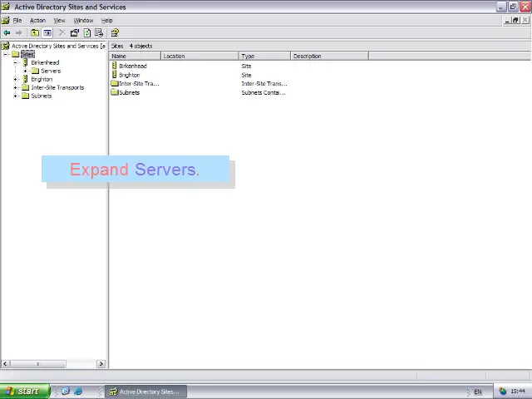Open Properties from the toolbar icon
The width and height of the screenshot is (532, 399).
point(75,33)
